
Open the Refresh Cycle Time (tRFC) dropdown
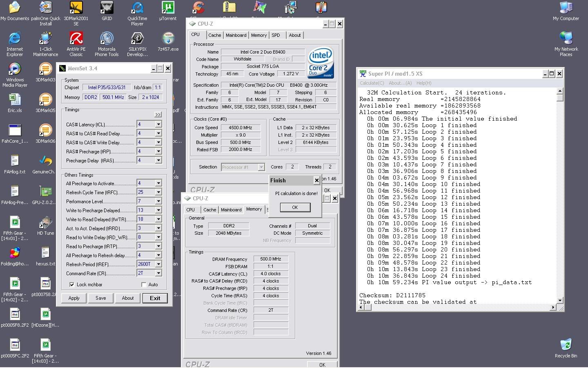[158, 192]
